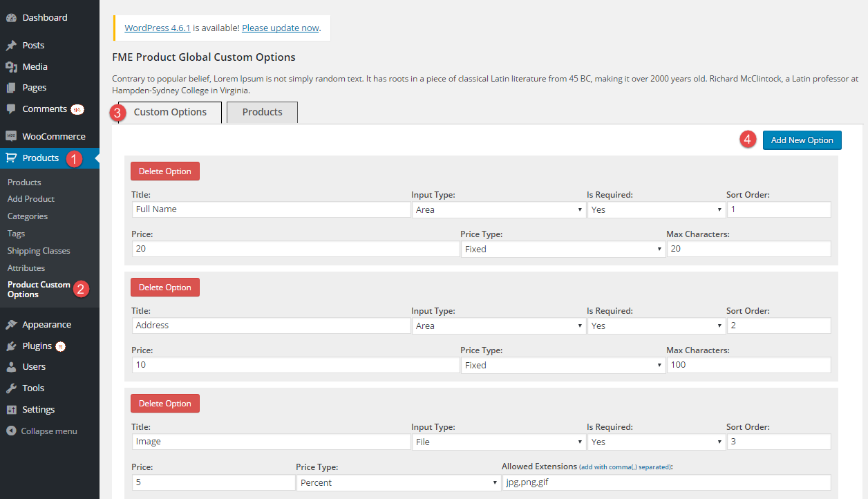
Task: Open the Categories submenu link
Action: pyautogui.click(x=28, y=216)
